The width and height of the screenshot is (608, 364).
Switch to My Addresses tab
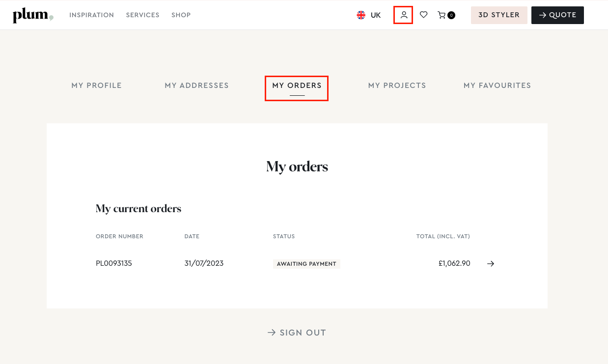(x=196, y=85)
